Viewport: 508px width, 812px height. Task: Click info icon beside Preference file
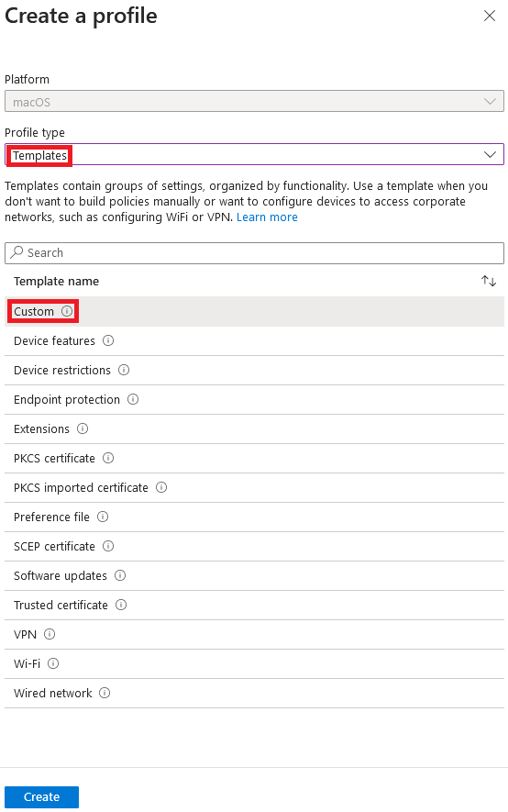(x=103, y=517)
